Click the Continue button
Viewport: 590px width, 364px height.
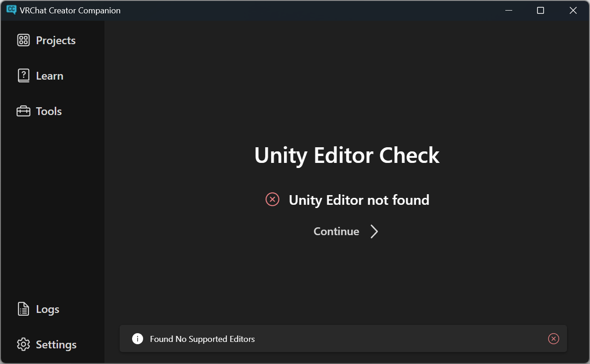click(x=346, y=231)
